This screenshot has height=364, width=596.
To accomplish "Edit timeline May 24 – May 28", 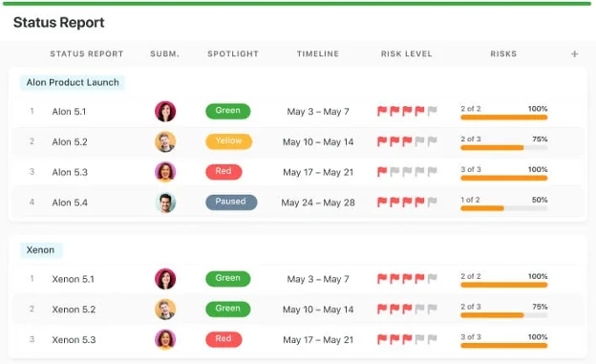I will coord(318,203).
